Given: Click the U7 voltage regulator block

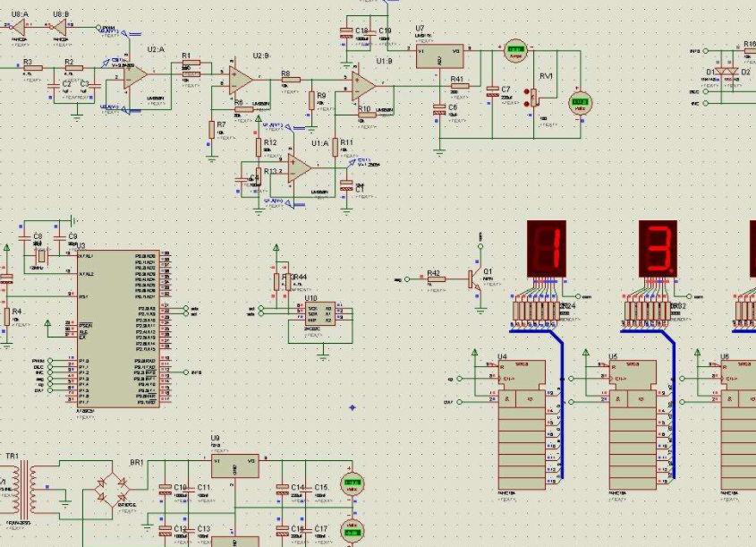Looking at the screenshot, I should pos(439,56).
